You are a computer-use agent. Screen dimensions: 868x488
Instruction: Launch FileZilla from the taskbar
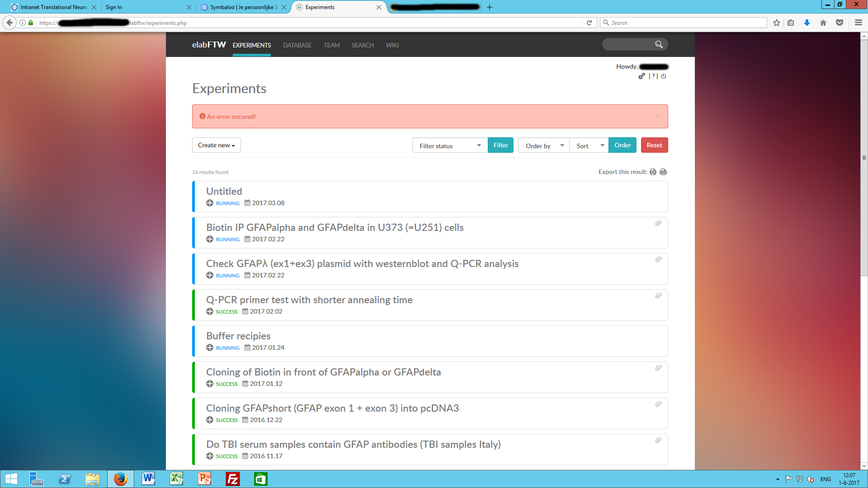pos(232,479)
